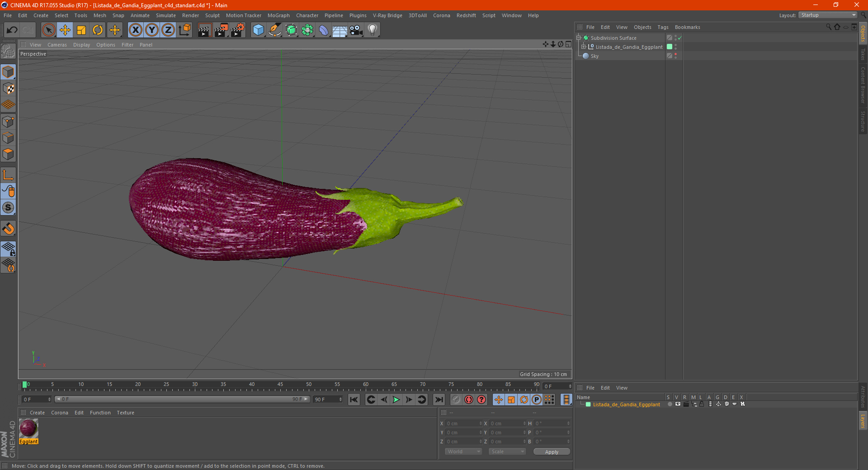868x470 pixels.
Task: Select the Egglant material thumbnail
Action: point(28,429)
